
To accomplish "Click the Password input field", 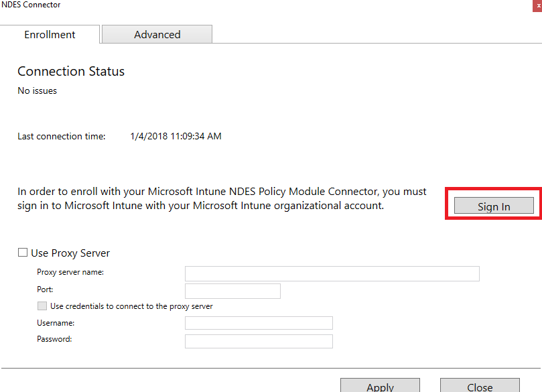I will point(259,341).
